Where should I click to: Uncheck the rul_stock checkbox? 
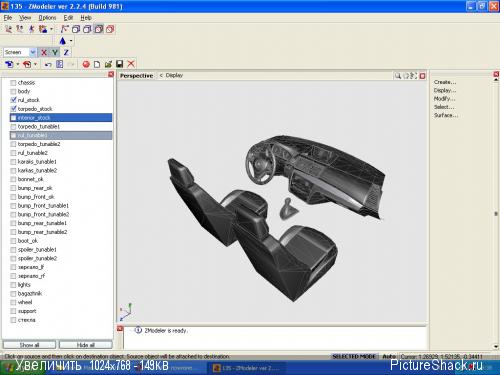(13, 100)
